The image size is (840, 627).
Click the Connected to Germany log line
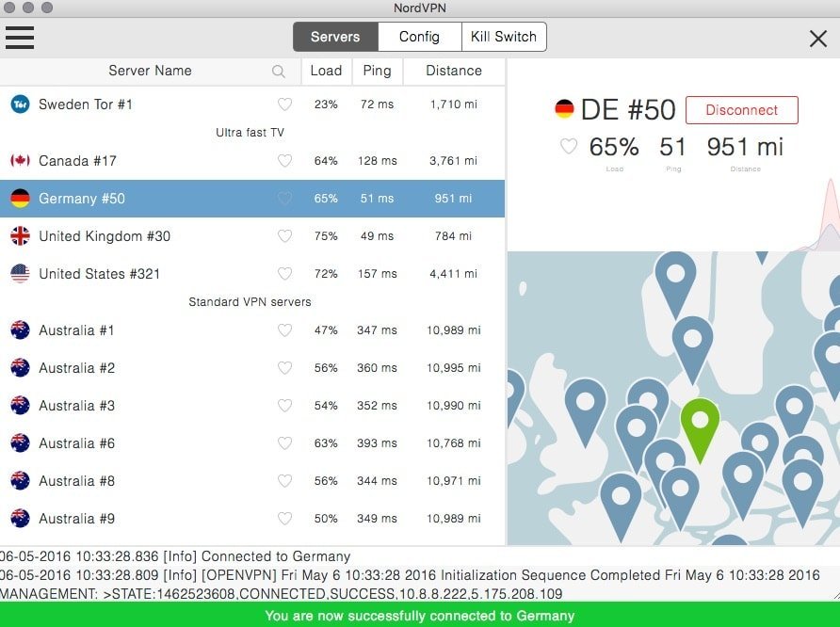pos(175,556)
